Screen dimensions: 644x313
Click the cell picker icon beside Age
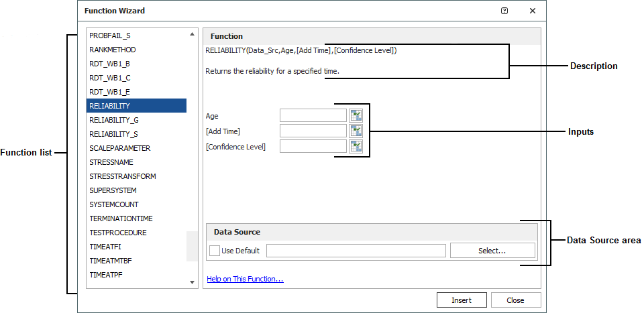[356, 115]
